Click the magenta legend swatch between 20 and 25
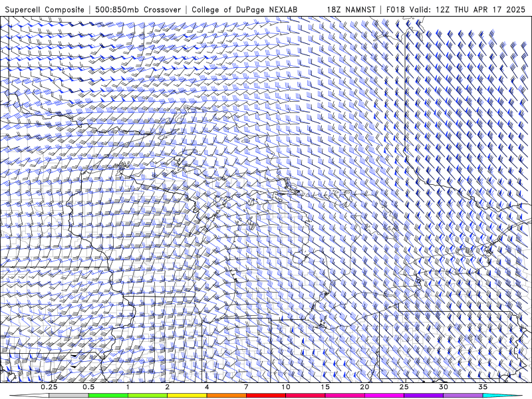The image size is (532, 399). (384, 396)
